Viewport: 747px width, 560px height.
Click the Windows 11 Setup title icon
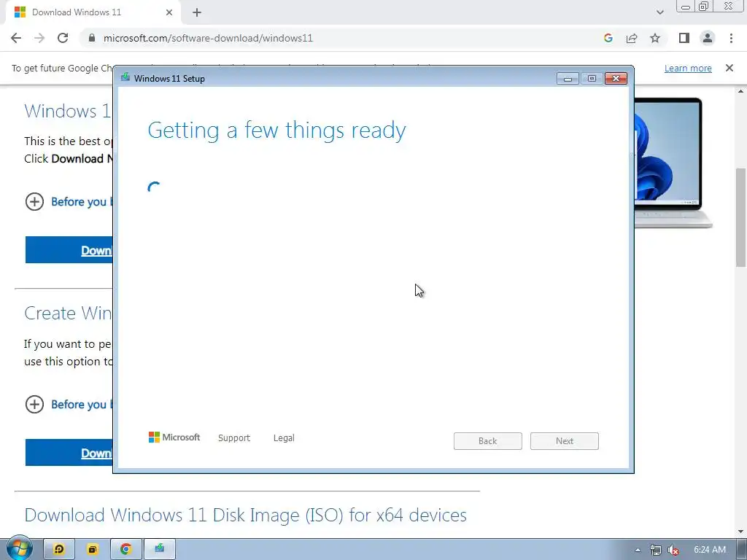coord(125,77)
